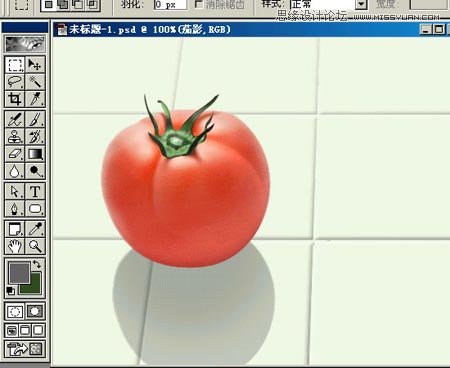Select the Gradient tool
This screenshot has width=450, height=368.
click(35, 154)
